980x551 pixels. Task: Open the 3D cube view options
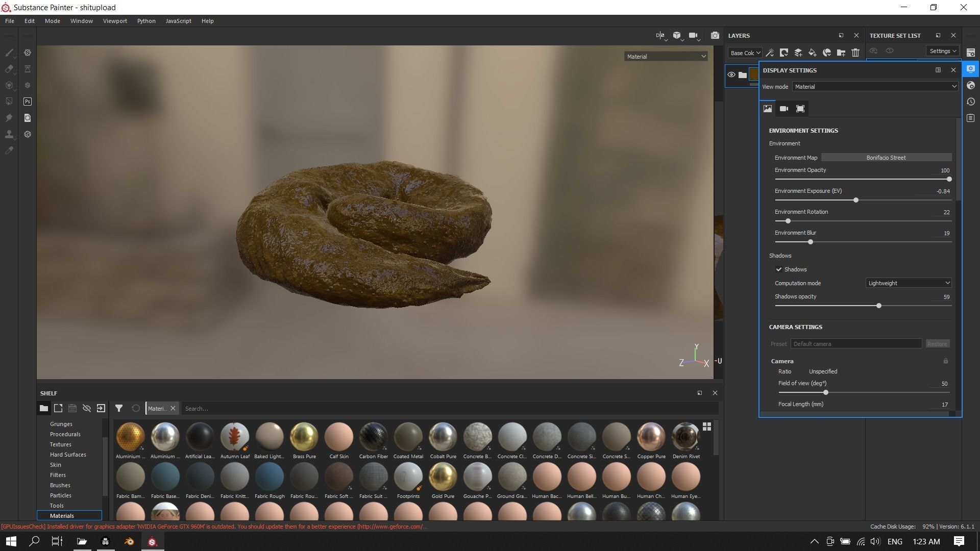677,36
